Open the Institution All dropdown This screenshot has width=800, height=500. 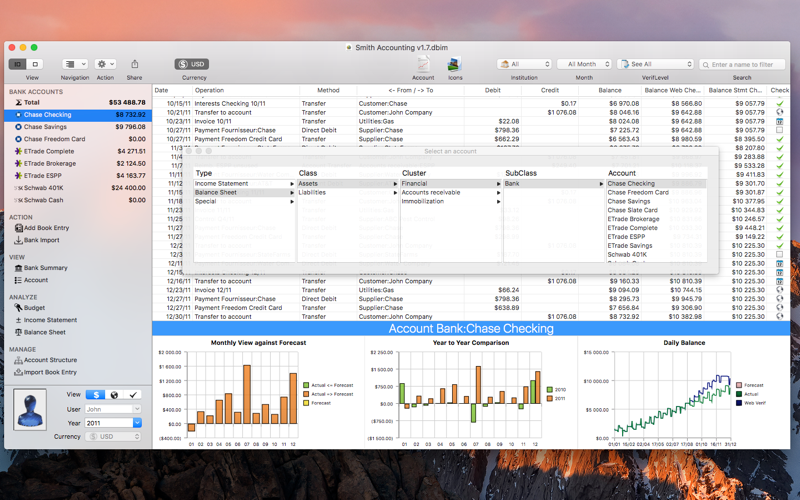point(524,64)
